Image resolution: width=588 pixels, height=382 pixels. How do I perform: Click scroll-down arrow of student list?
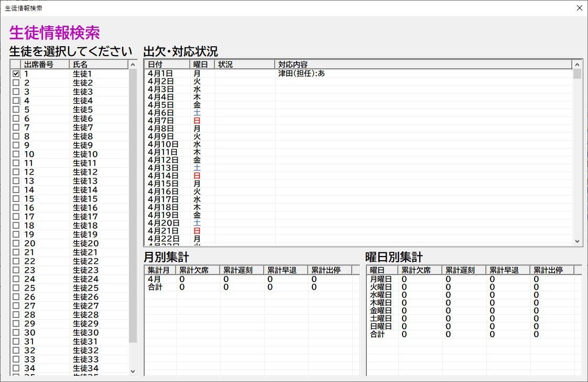pos(133,371)
